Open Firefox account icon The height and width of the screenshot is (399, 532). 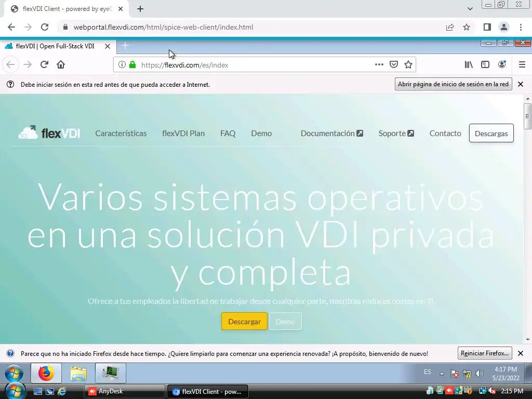pyautogui.click(x=502, y=64)
